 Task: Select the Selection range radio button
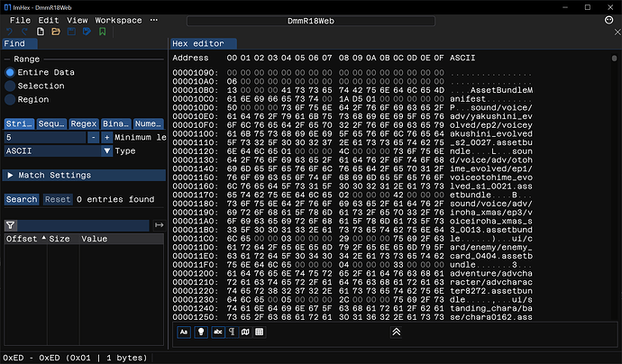[x=11, y=86]
